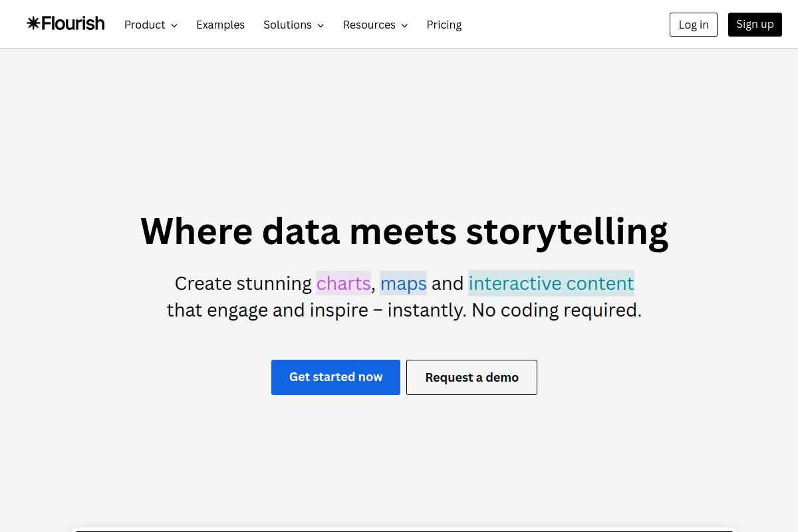Click the preview panel edge at page bottom

point(404,529)
